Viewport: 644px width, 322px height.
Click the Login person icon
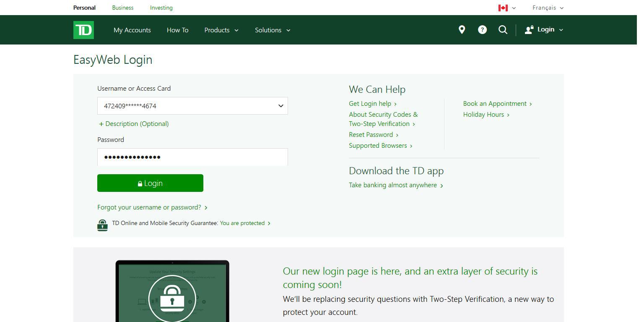tap(528, 29)
